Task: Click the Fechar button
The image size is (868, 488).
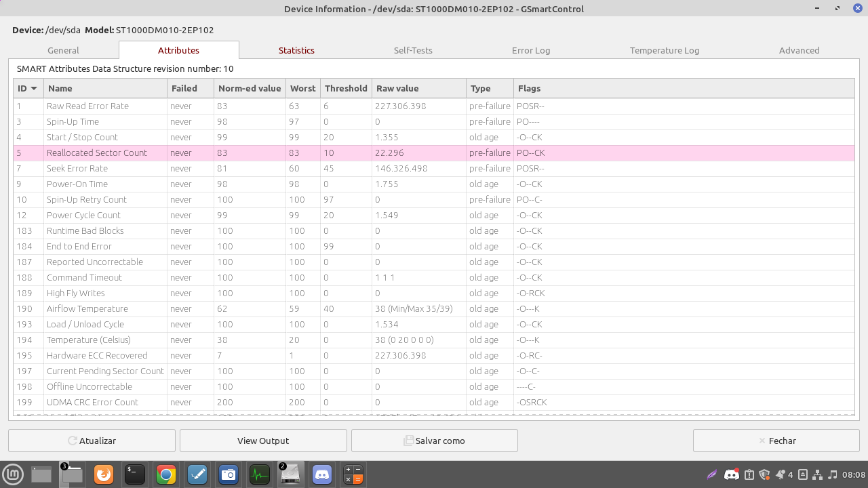Action: 776,441
